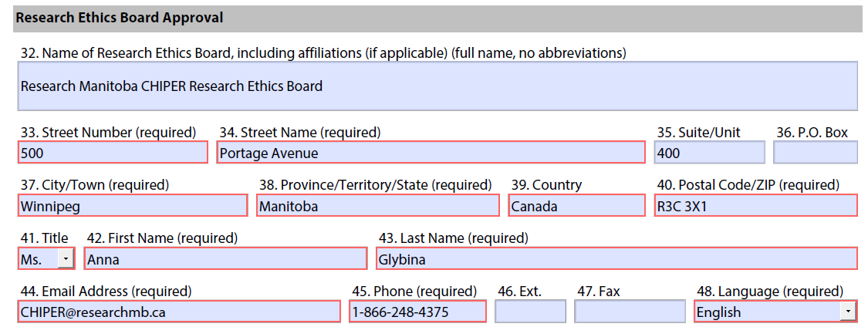Focus the Email Address field
The image size is (868, 327).
178,312
